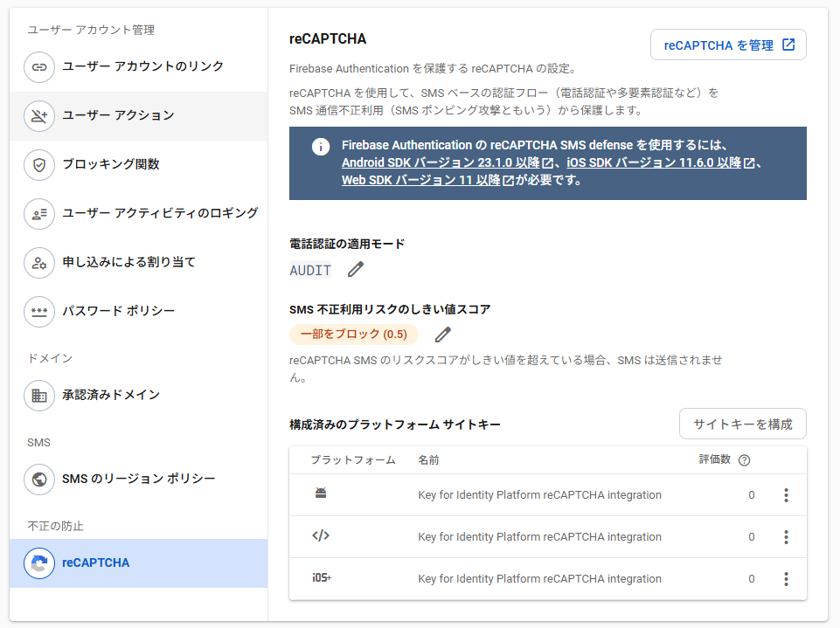Image resolution: width=840 pixels, height=628 pixels.
Task: Click the 構成済みのプラットフォーム サイトキー heading
Action: [x=395, y=424]
